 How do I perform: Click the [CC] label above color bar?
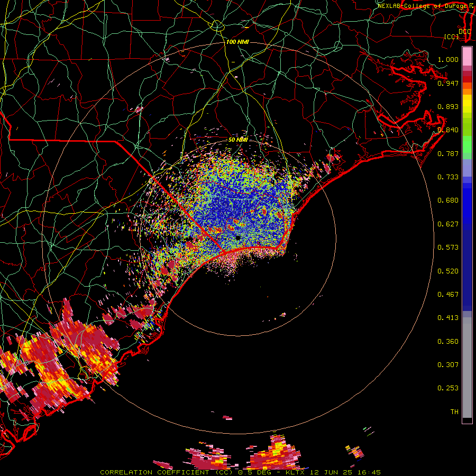(452, 36)
